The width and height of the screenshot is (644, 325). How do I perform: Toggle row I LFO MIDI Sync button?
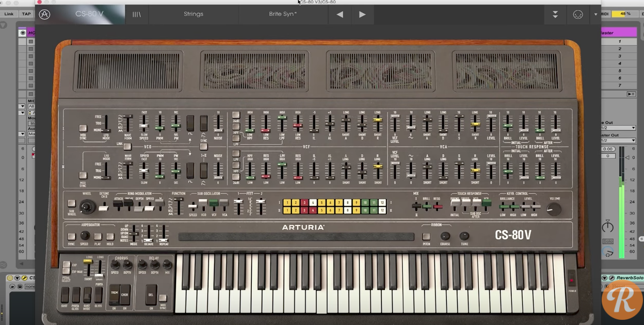[x=83, y=128]
